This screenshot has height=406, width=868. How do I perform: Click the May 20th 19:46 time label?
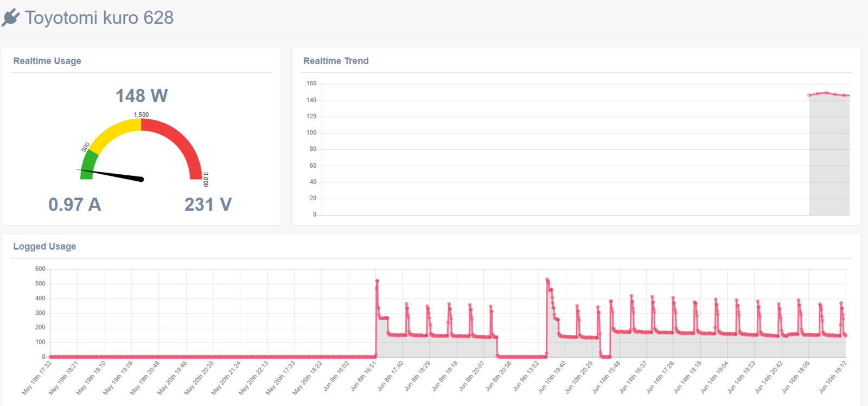point(172,378)
